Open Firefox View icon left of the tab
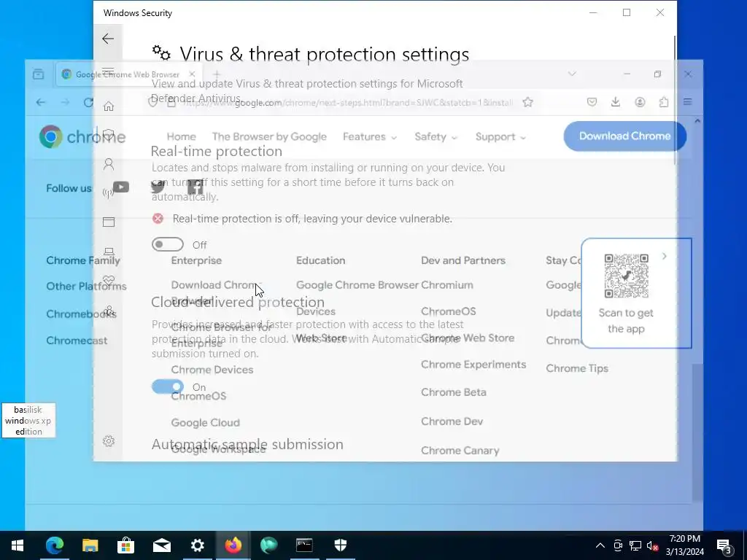Image resolution: width=747 pixels, height=560 pixels. point(38,74)
